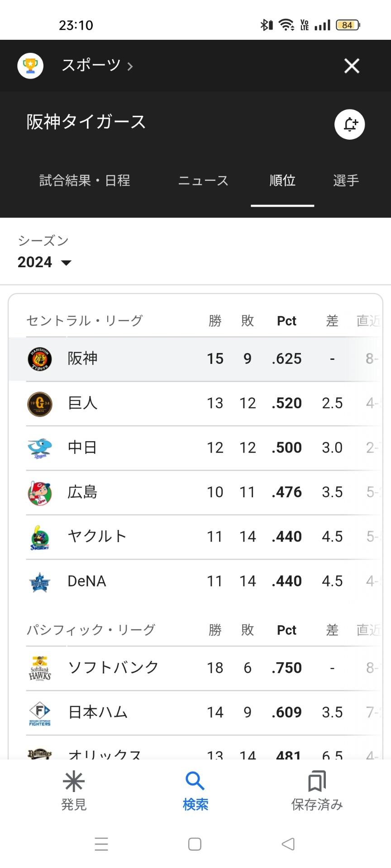Tap the DeNA BayStars star logo
The image size is (391, 868).
[x=40, y=581]
